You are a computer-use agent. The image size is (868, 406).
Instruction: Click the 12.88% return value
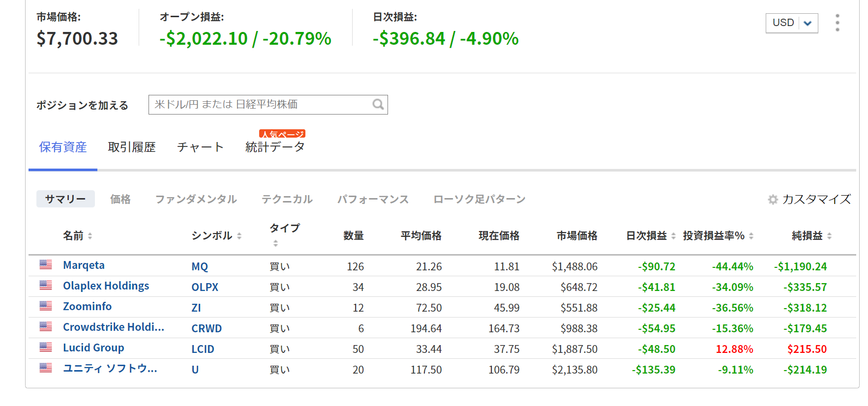click(734, 349)
